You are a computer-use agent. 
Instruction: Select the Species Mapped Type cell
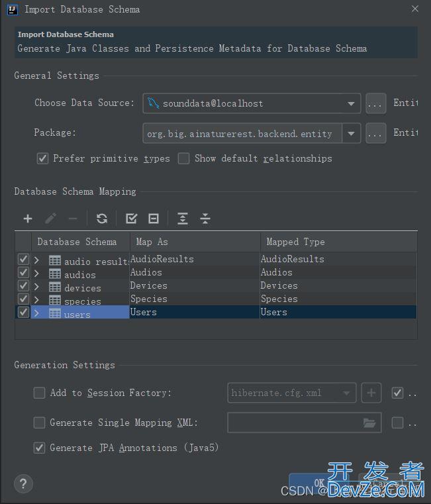click(338, 299)
